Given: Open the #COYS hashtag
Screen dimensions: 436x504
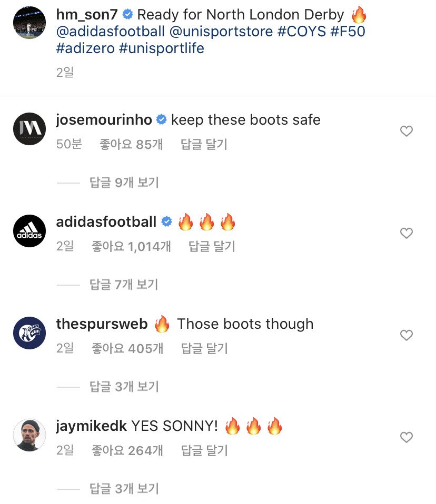Looking at the screenshot, I should [x=302, y=32].
